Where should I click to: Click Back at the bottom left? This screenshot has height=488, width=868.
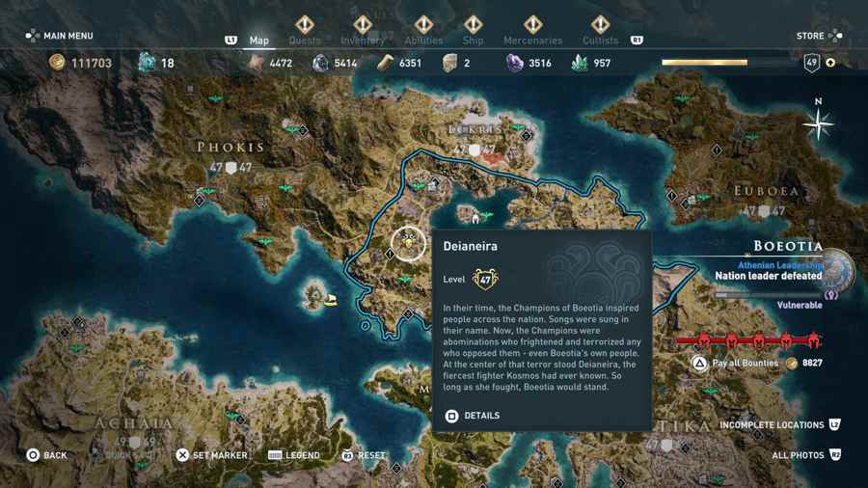click(46, 455)
